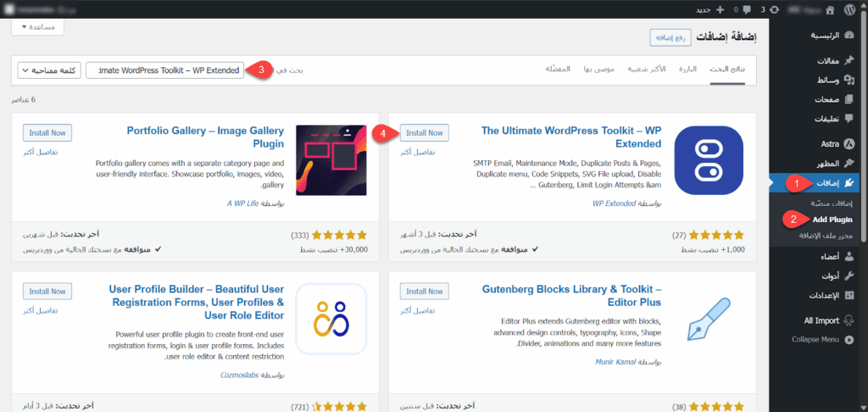Open User Profile Builder title link
Screen dimensions: 868x412
click(x=197, y=303)
